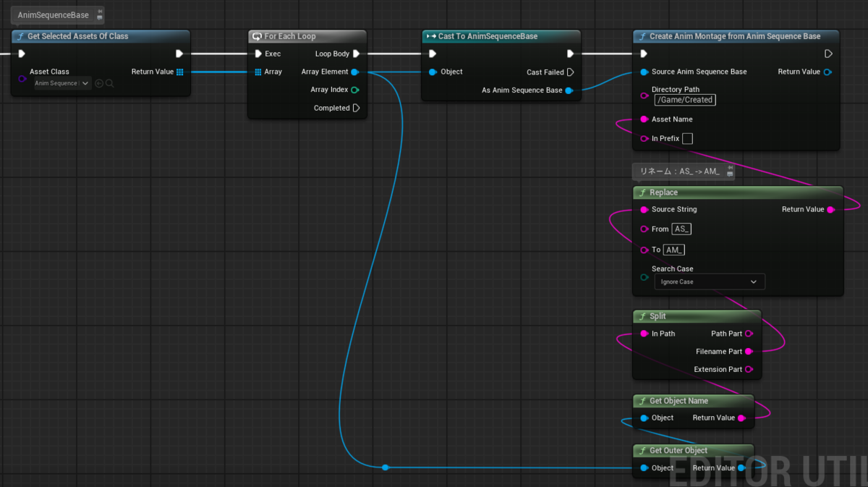Click the Return Value pin on Get Object Name
868x487 pixels.
741,418
